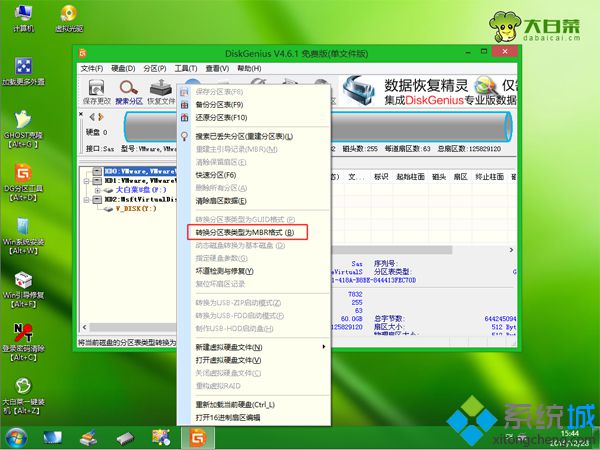Click the 数据恢复精灵 banner advertisement
Viewport: 600px width, 450px height.
point(428,91)
